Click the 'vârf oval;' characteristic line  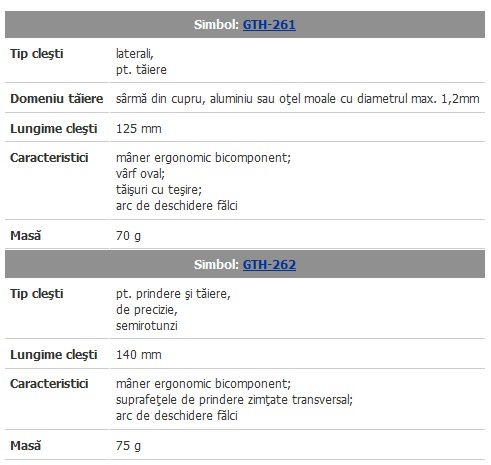[140, 174]
